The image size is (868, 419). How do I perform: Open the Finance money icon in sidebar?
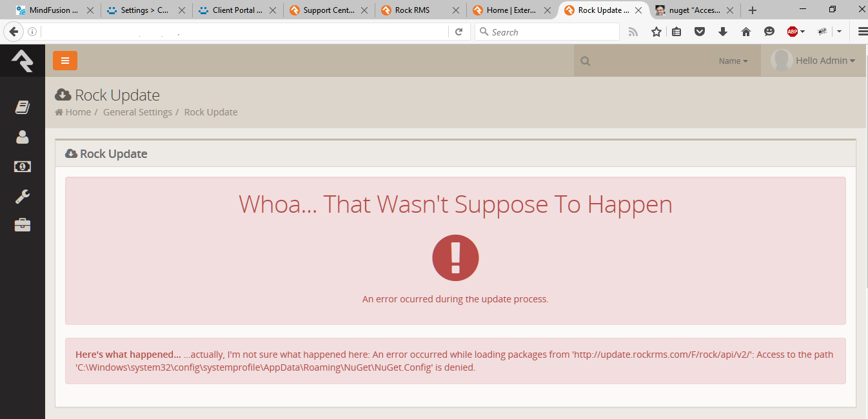pyautogui.click(x=23, y=166)
